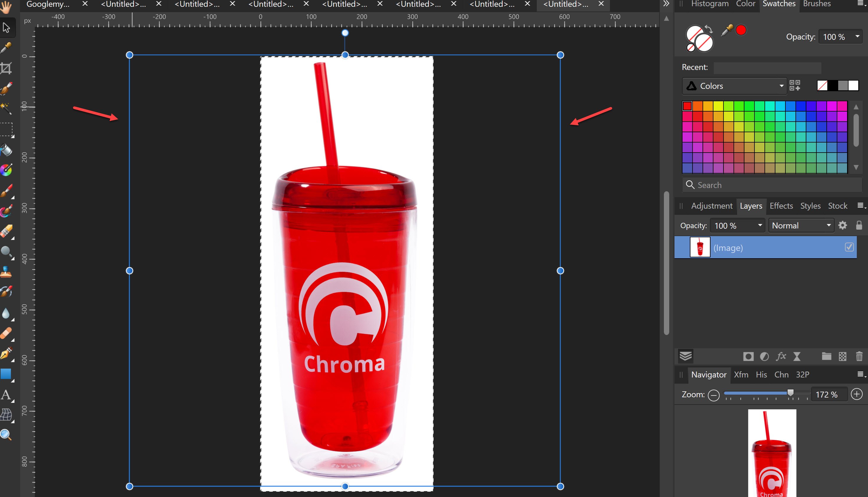Select the Move tool arrow
868x497 pixels.
click(6, 27)
